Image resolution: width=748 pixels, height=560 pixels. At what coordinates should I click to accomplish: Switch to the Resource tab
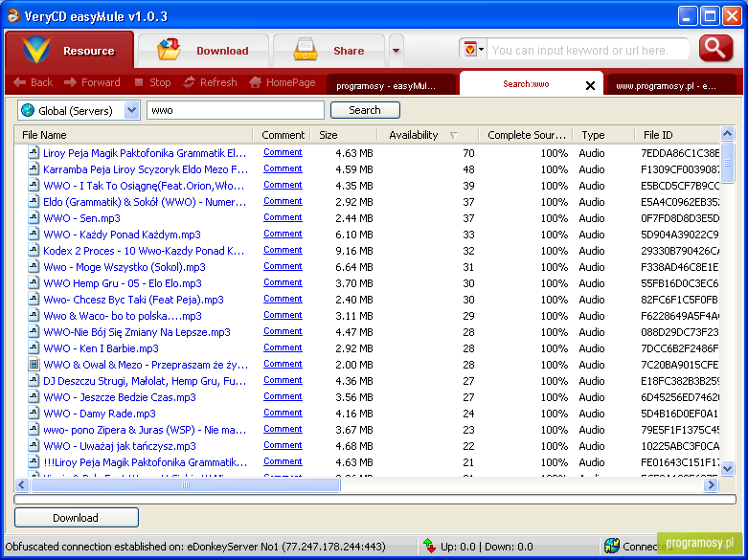(70, 50)
